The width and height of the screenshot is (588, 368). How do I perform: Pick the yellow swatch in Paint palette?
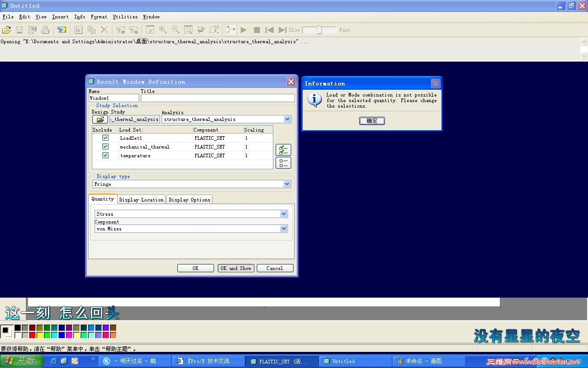pos(40,335)
